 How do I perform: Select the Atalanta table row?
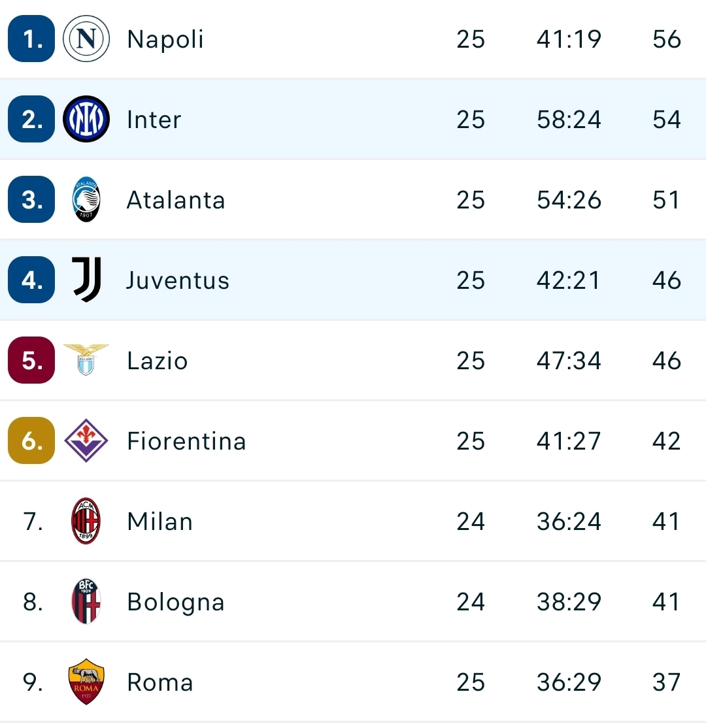tap(353, 199)
